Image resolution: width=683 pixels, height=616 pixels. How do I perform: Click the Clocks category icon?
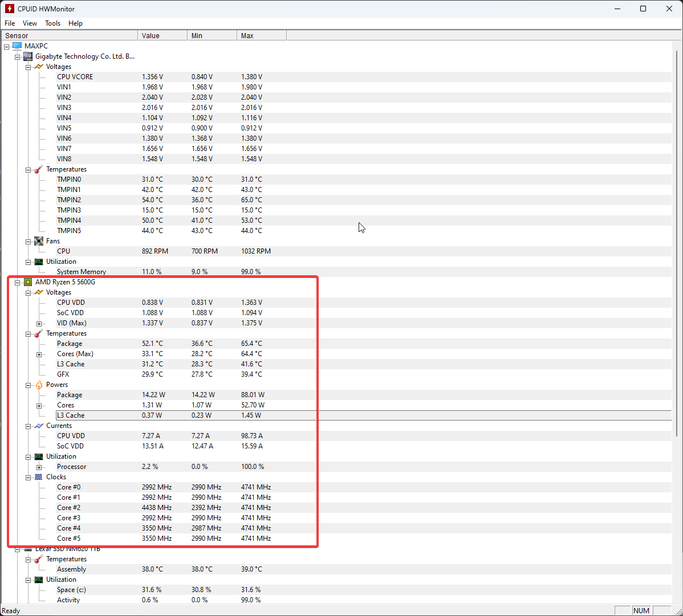tap(39, 477)
